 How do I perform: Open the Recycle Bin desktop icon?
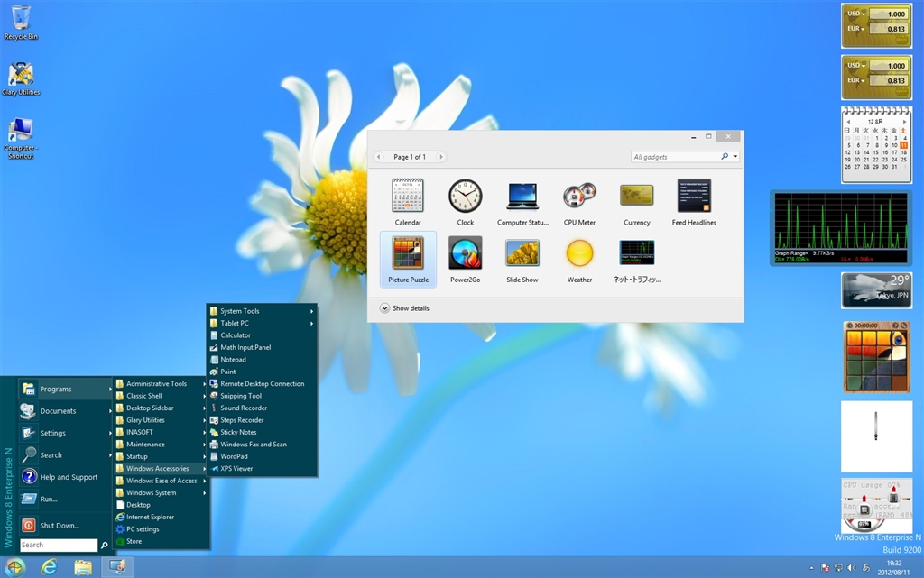point(21,19)
